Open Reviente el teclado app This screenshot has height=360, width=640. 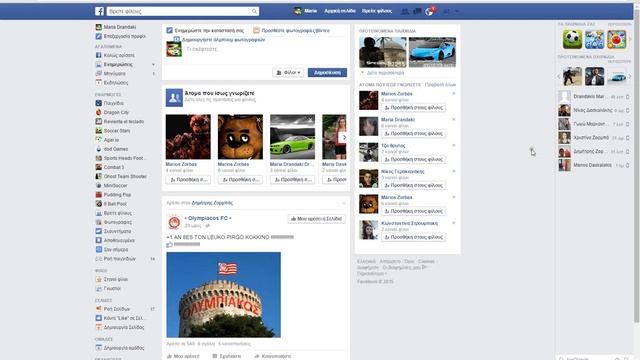(120, 122)
